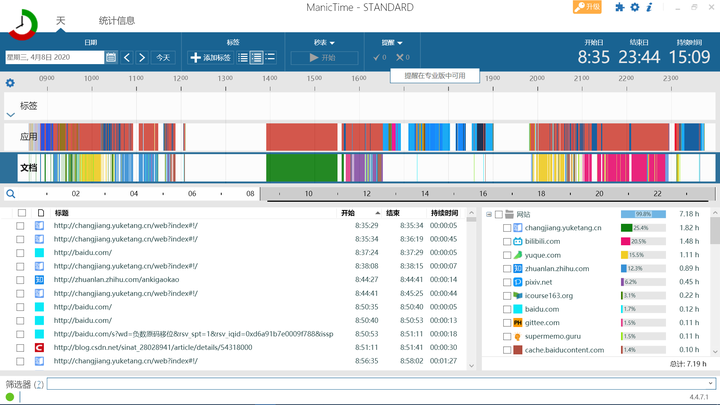Check the 8:35:29 changjiang.yuketang.cn row
The image size is (720, 405).
pyautogui.click(x=20, y=226)
